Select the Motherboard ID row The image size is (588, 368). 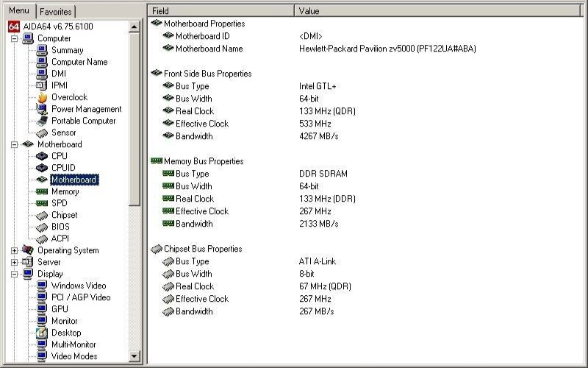click(x=203, y=36)
